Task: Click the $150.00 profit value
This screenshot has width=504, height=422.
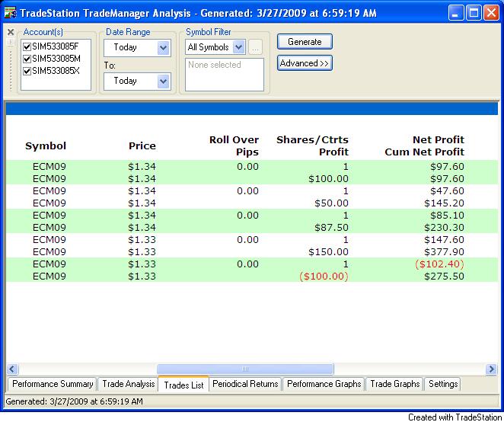Action: coord(328,252)
